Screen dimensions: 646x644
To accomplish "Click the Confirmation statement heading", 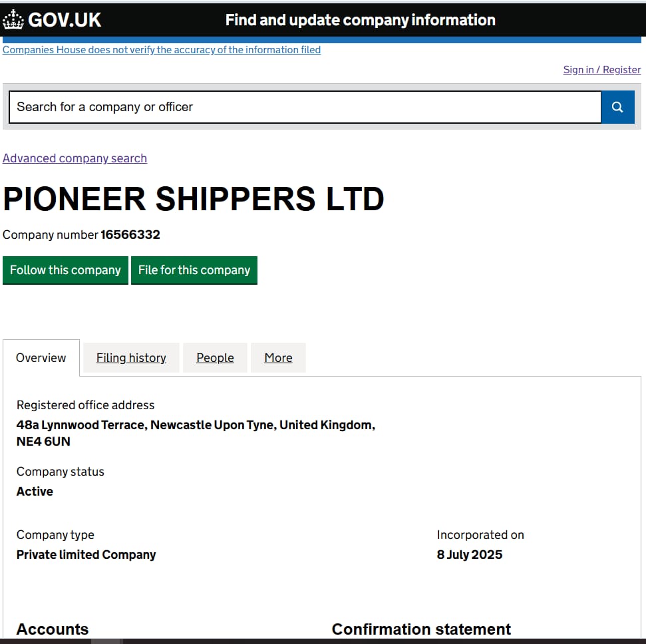I will (x=421, y=629).
